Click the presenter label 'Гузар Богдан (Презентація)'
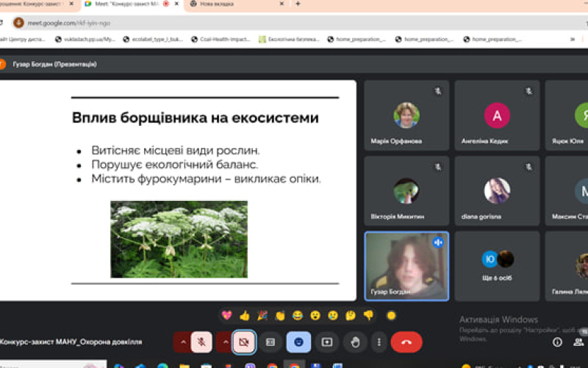 tap(54, 64)
